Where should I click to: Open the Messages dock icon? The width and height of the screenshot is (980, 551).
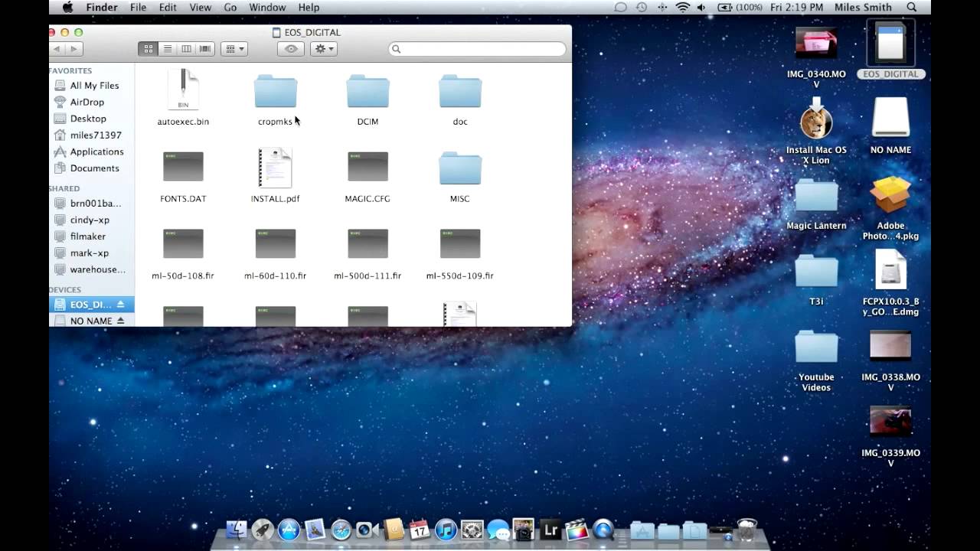point(498,530)
